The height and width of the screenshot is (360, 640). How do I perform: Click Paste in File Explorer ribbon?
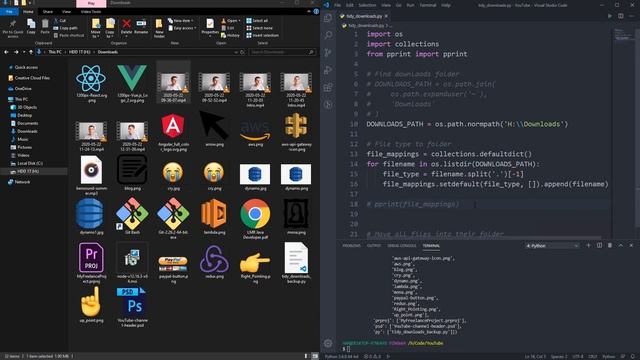coord(45,27)
